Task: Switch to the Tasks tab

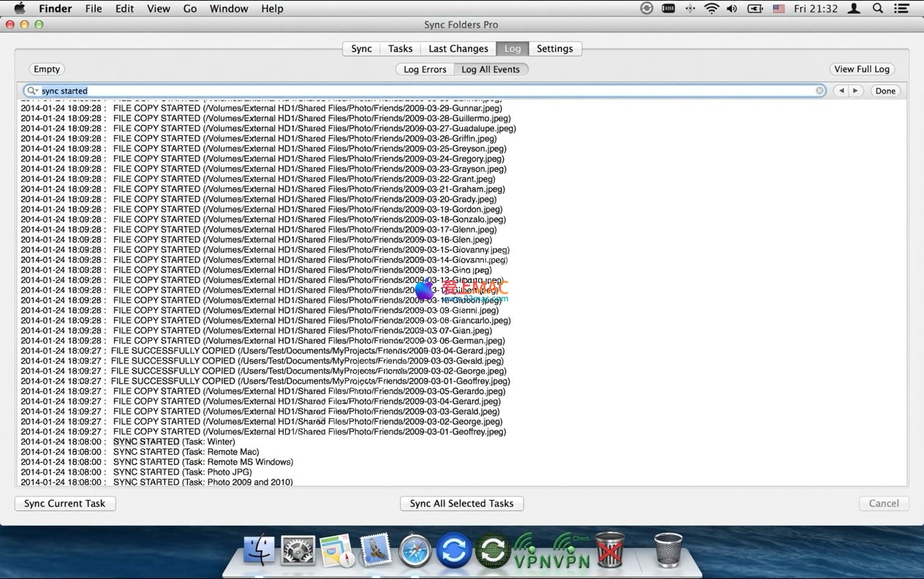Action: 400,49
